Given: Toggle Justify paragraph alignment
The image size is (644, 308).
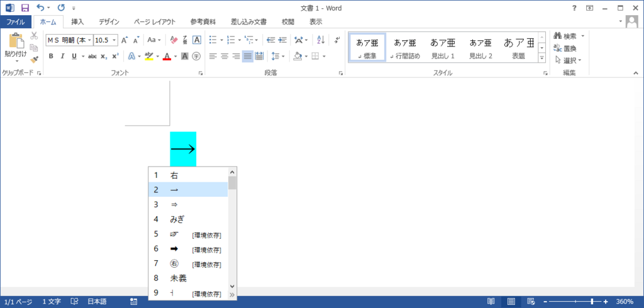Looking at the screenshot, I should (248, 57).
